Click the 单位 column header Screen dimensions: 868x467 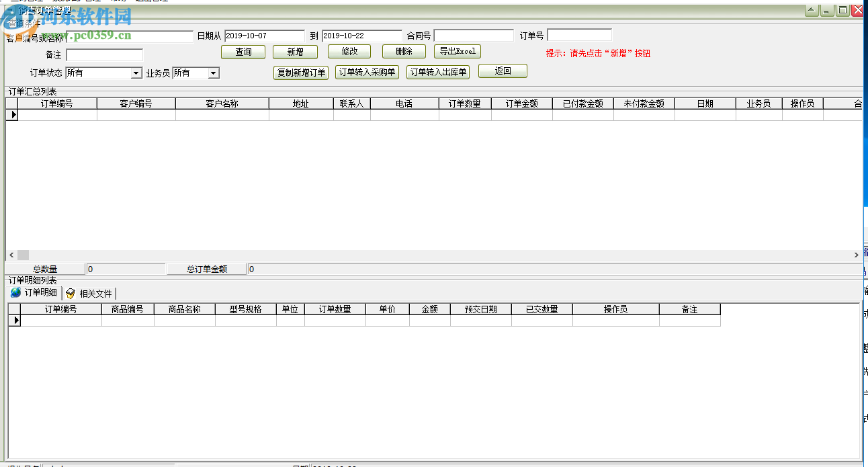[x=290, y=309]
